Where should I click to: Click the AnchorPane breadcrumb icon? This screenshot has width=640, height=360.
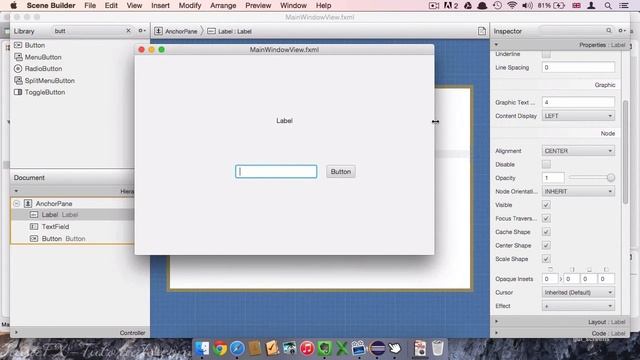158,31
